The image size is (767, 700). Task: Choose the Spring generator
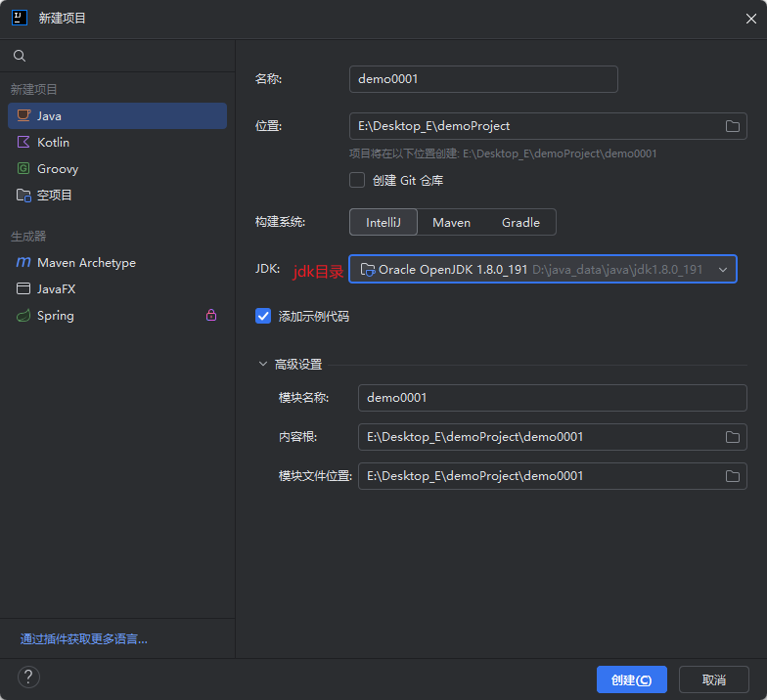coord(117,315)
